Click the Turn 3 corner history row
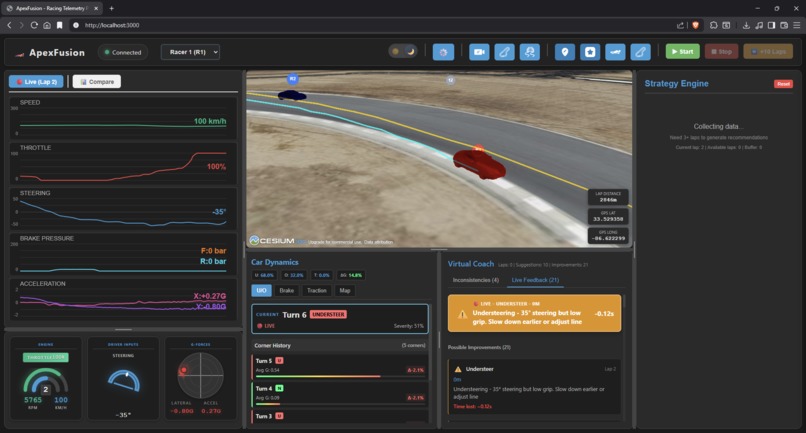 tap(340, 417)
